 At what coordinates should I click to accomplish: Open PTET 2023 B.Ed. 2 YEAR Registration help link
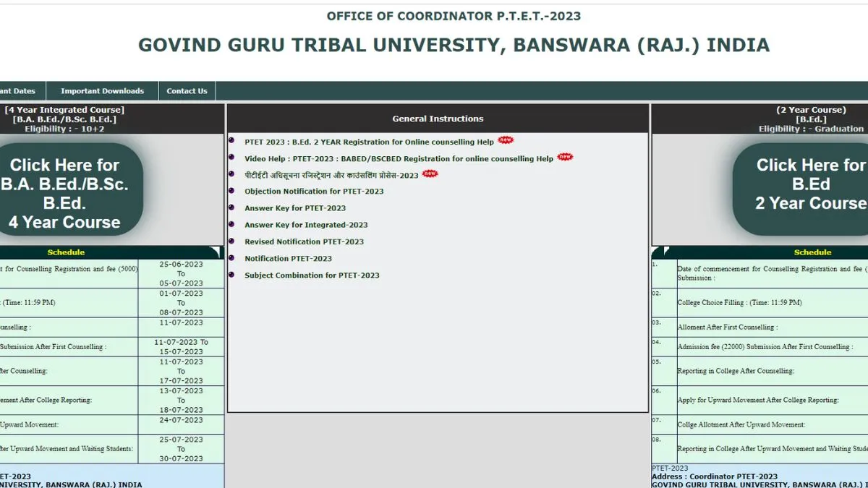click(369, 142)
